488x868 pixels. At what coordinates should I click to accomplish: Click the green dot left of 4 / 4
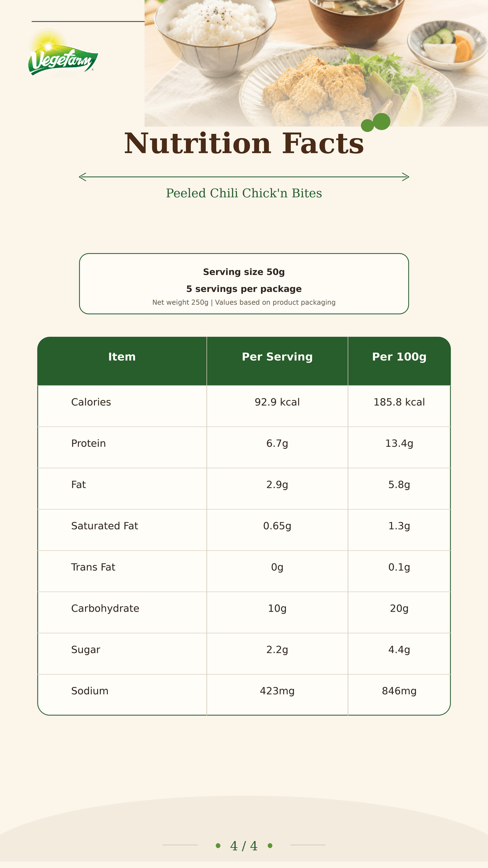point(218,846)
